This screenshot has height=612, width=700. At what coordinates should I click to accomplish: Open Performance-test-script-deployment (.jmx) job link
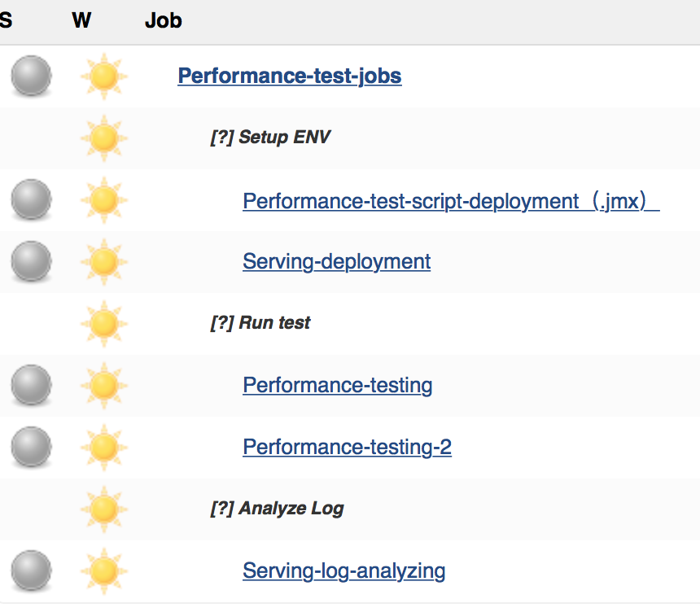click(451, 201)
